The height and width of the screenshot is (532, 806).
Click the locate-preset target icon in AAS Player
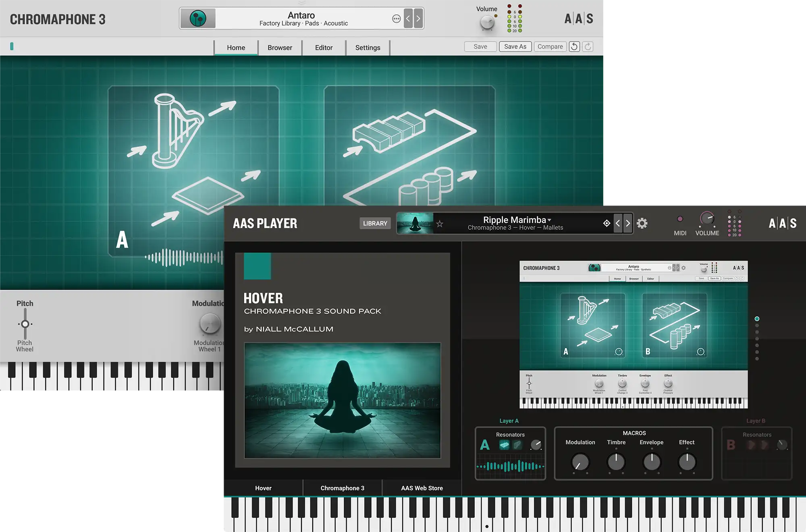coord(607,223)
